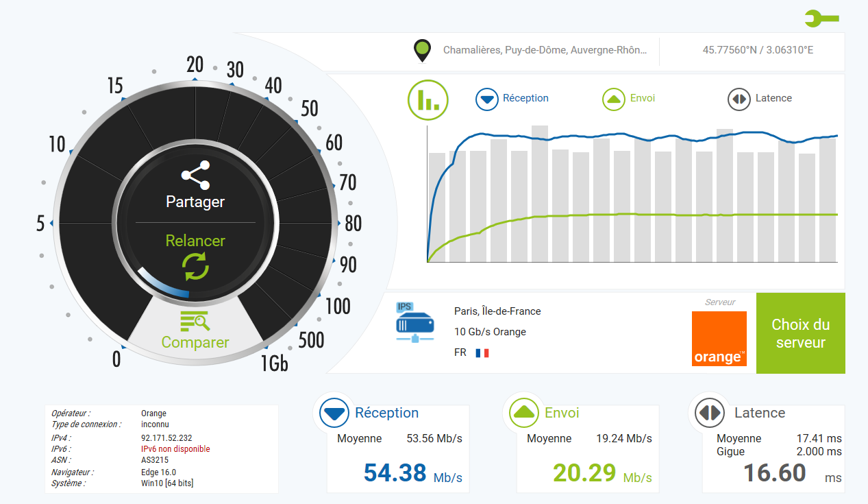Image resolution: width=868 pixels, height=504 pixels.
Task: Click the download result 54.38 Mb/s
Action: tap(412, 473)
